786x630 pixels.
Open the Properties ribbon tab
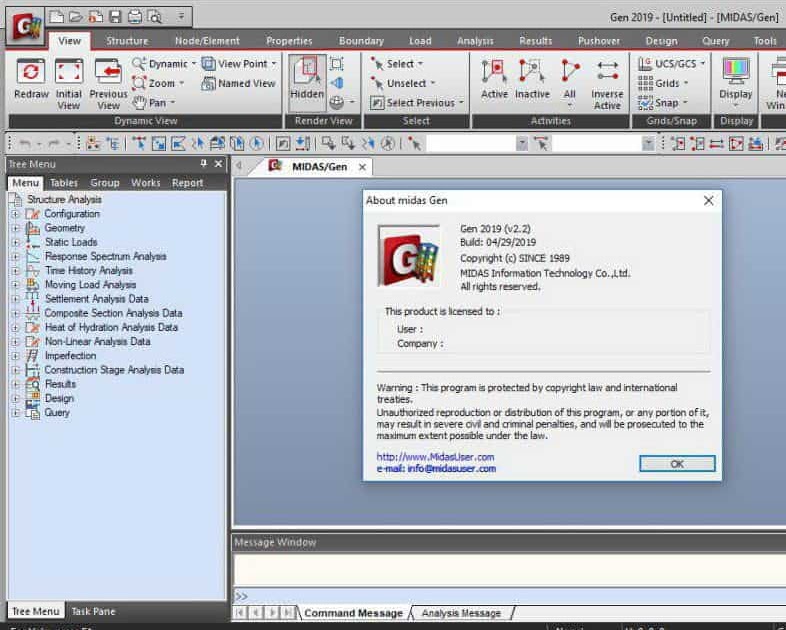click(x=289, y=41)
